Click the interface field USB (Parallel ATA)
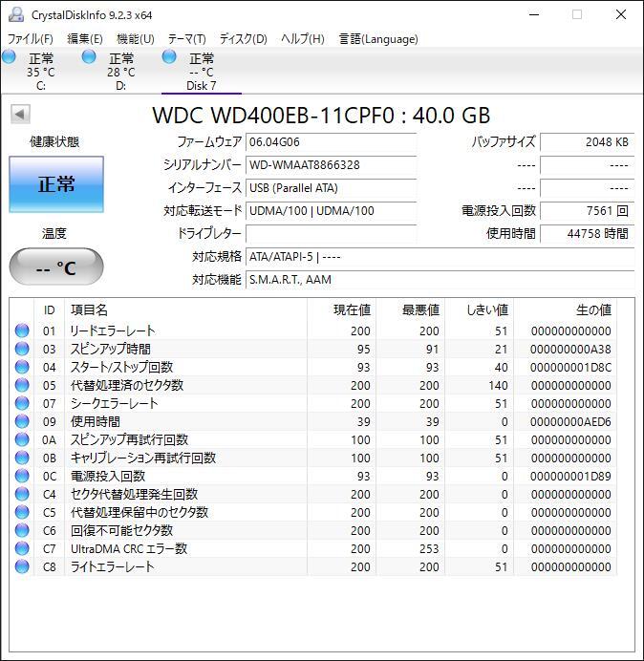Screen dimensions: 644x661 (x=331, y=187)
